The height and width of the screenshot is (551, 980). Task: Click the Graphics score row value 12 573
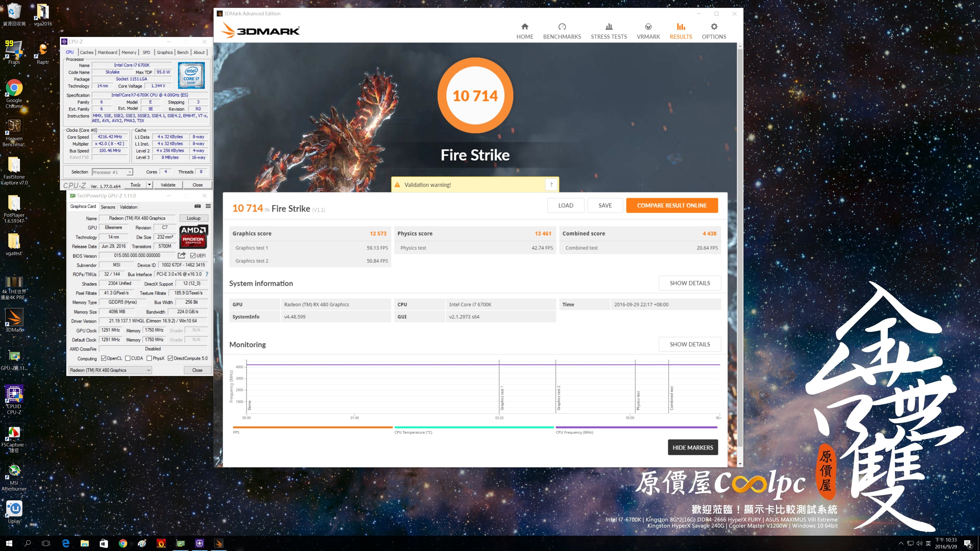pyautogui.click(x=378, y=233)
